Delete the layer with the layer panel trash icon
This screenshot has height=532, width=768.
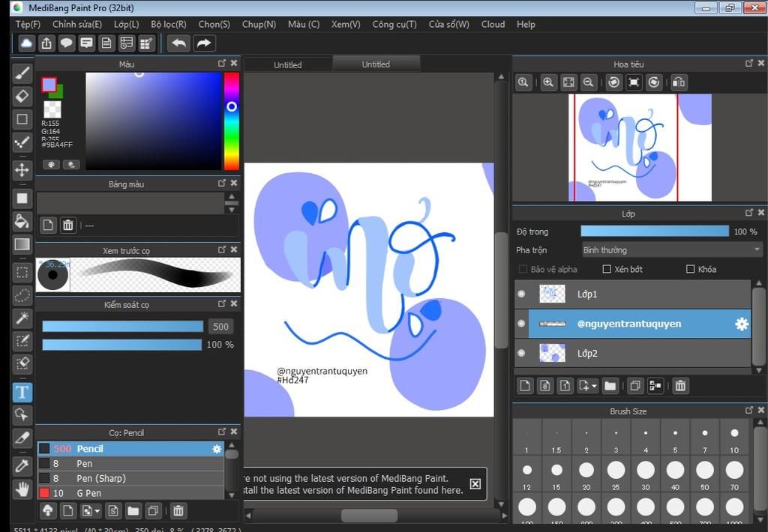[680, 386]
